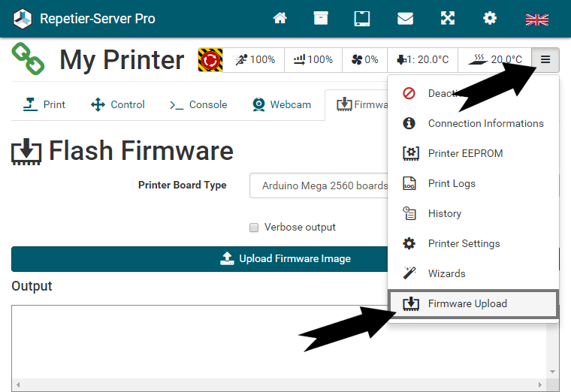Open the Printer Board Type dropdown

[319, 185]
